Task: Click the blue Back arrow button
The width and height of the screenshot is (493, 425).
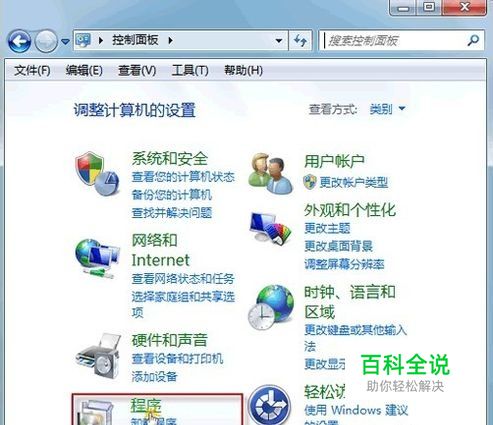Action: point(19,41)
